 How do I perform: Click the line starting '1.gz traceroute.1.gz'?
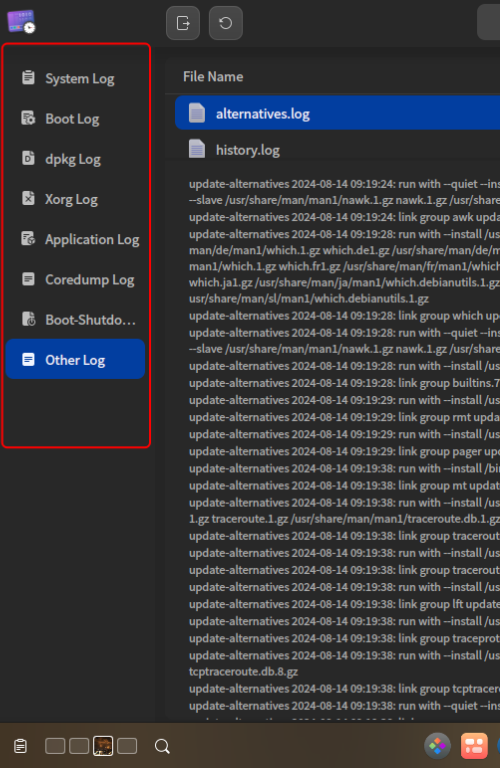pyautogui.click(x=344, y=519)
